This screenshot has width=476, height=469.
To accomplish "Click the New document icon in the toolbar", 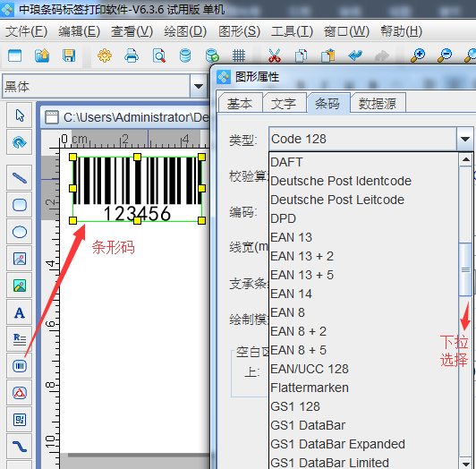I will (14, 55).
